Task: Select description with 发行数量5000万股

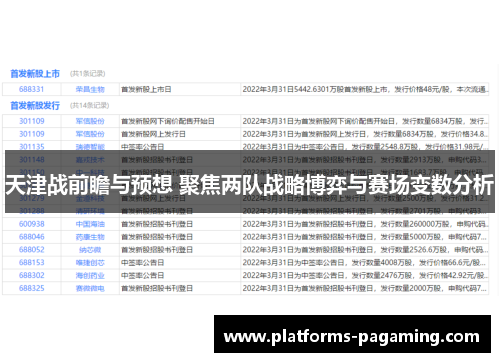Action: pos(364,237)
